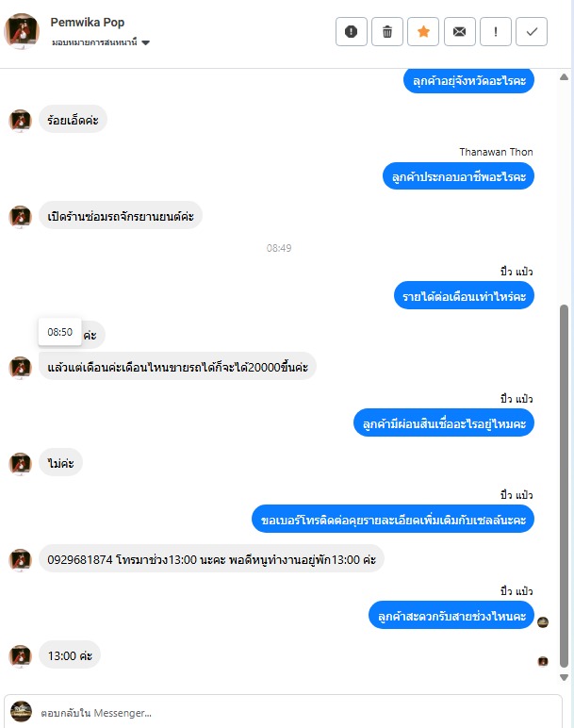Click scrollbar down arrow in chat
The width and height of the screenshot is (574, 728).
(564, 677)
